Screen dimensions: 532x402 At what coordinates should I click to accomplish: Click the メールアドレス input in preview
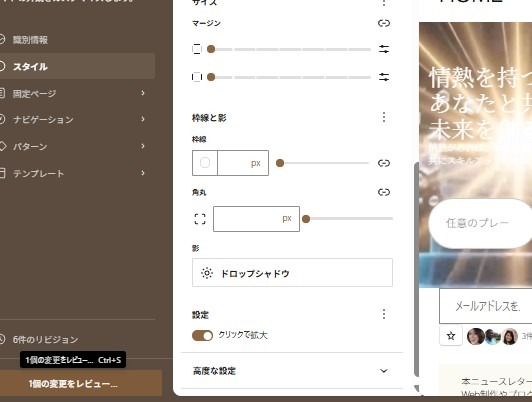tap(486, 306)
